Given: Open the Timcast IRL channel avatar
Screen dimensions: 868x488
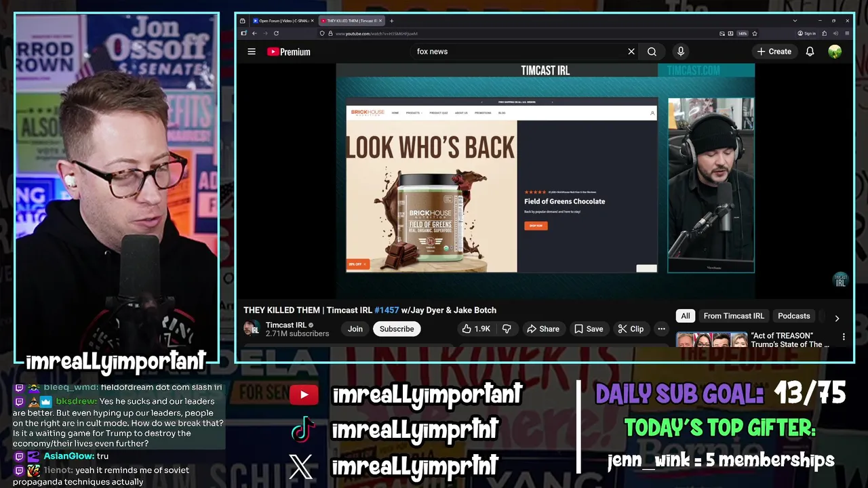Looking at the screenshot, I should pos(252,329).
